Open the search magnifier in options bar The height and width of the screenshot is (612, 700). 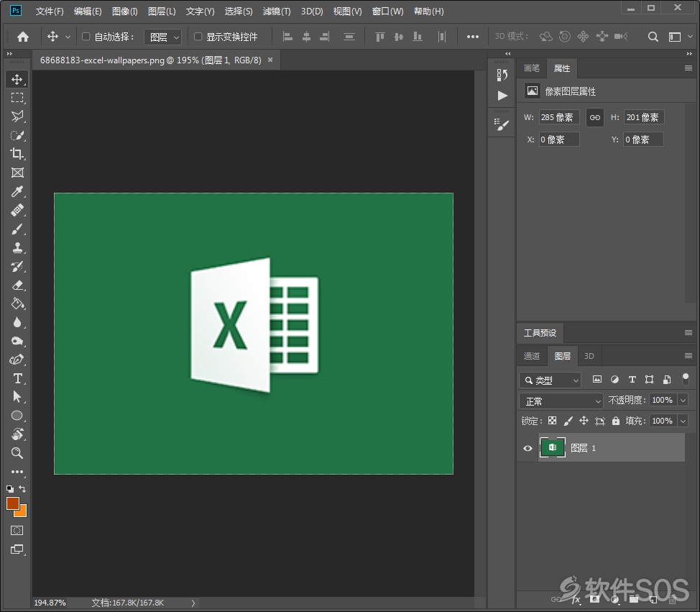tap(653, 37)
